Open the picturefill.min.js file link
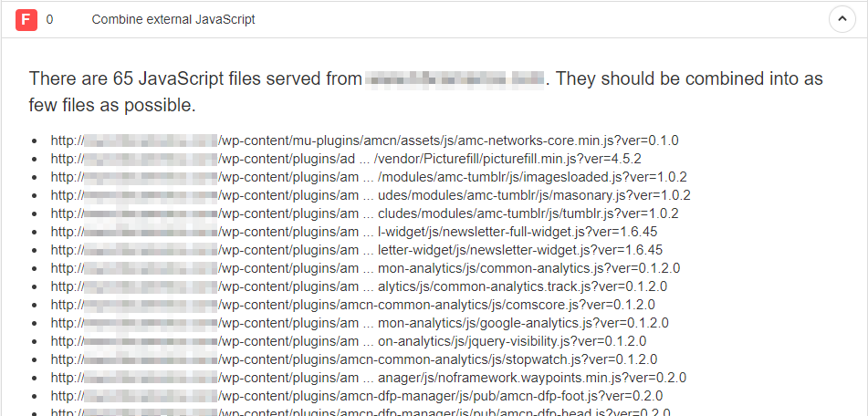Image resolution: width=868 pixels, height=416 pixels. 346,159
